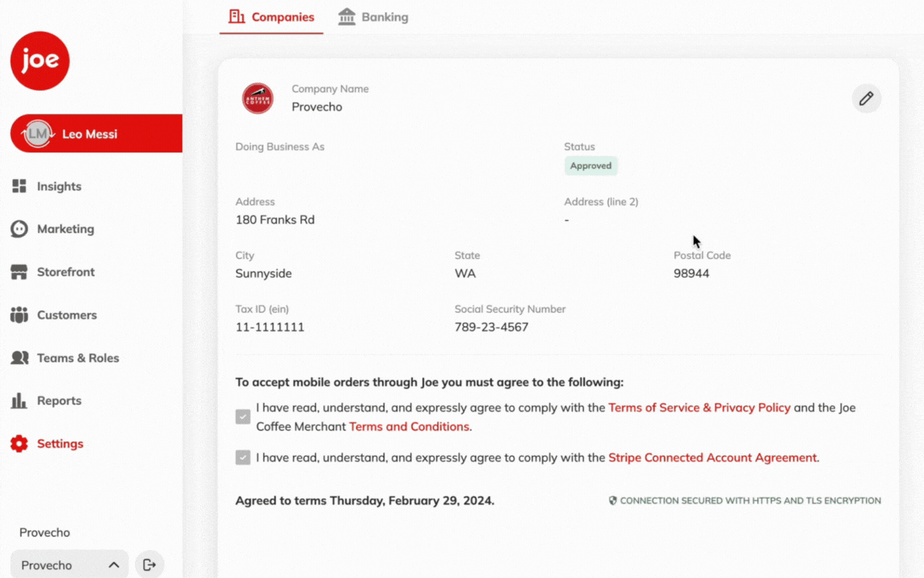This screenshot has height=578, width=924.
Task: Click the Anthem Coffee company logo
Action: pos(257,98)
